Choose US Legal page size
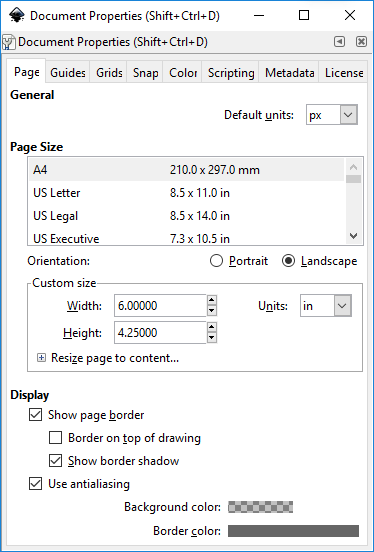The height and width of the screenshot is (552, 374). coord(186,216)
